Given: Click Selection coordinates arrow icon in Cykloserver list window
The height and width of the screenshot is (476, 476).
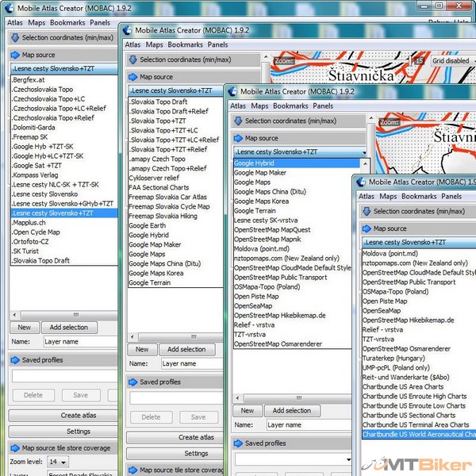Looking at the screenshot, I should [133, 59].
